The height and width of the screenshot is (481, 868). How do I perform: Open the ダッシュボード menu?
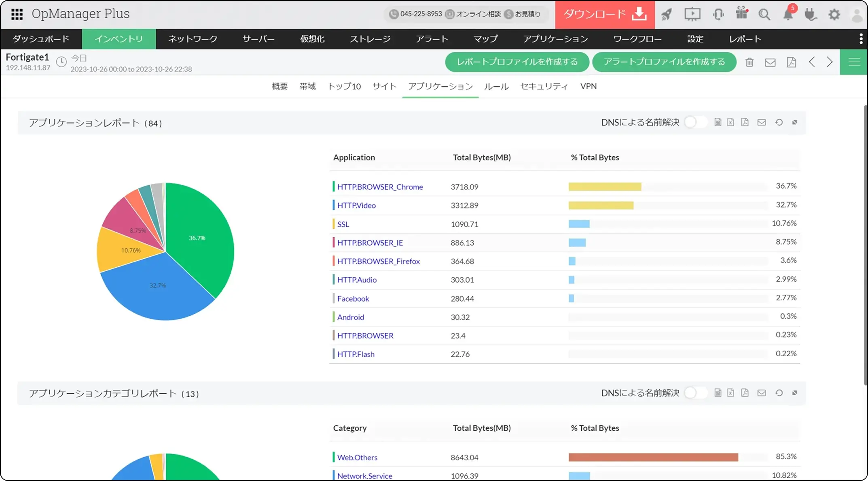(41, 39)
